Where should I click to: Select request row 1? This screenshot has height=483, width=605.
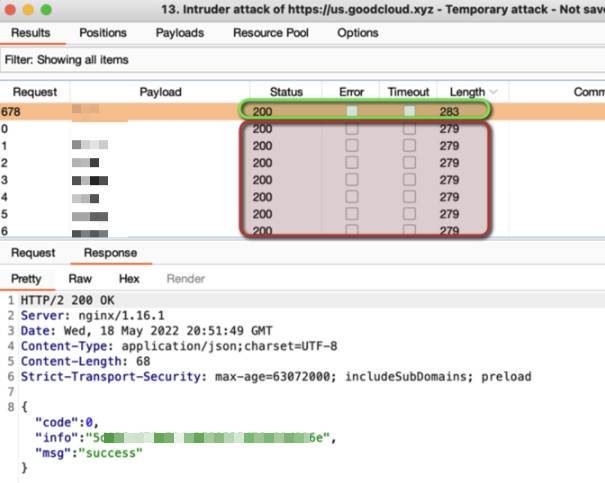click(x=302, y=145)
